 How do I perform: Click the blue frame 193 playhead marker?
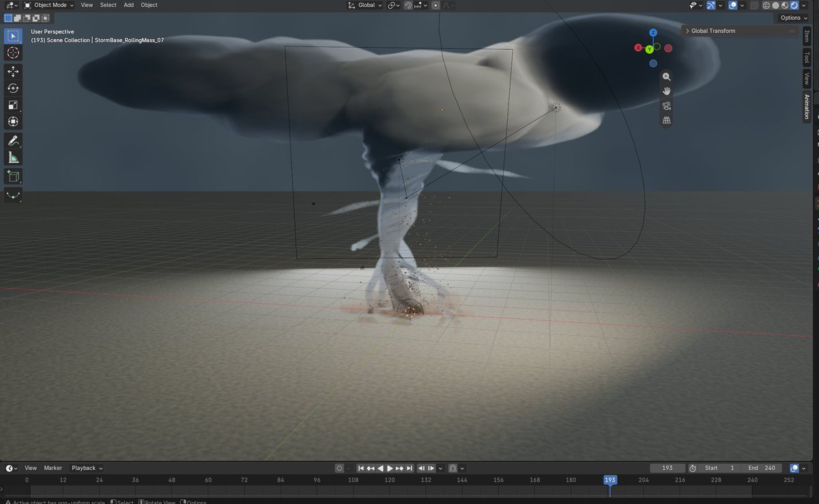[x=610, y=479]
